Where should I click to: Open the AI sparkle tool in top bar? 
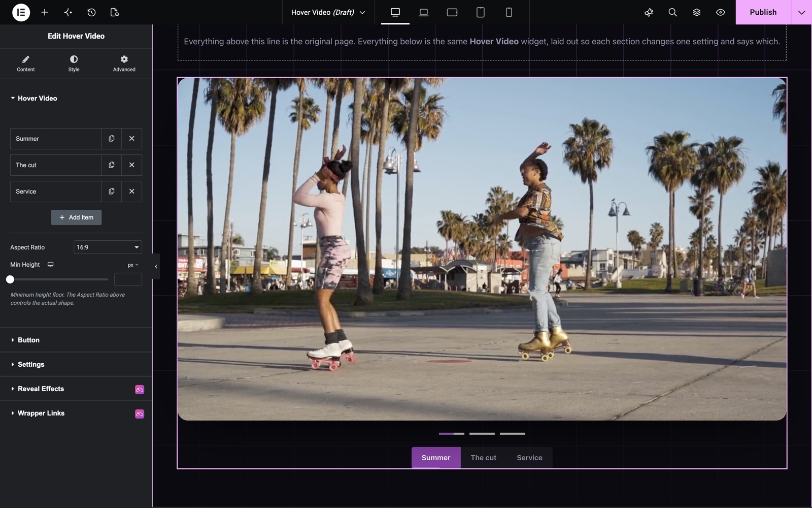coord(68,12)
